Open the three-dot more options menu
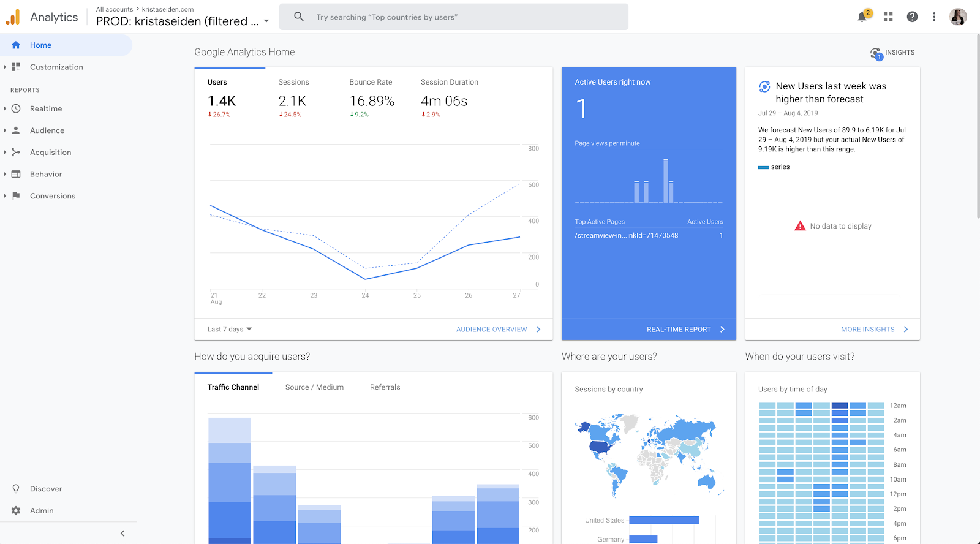The image size is (980, 544). point(934,17)
